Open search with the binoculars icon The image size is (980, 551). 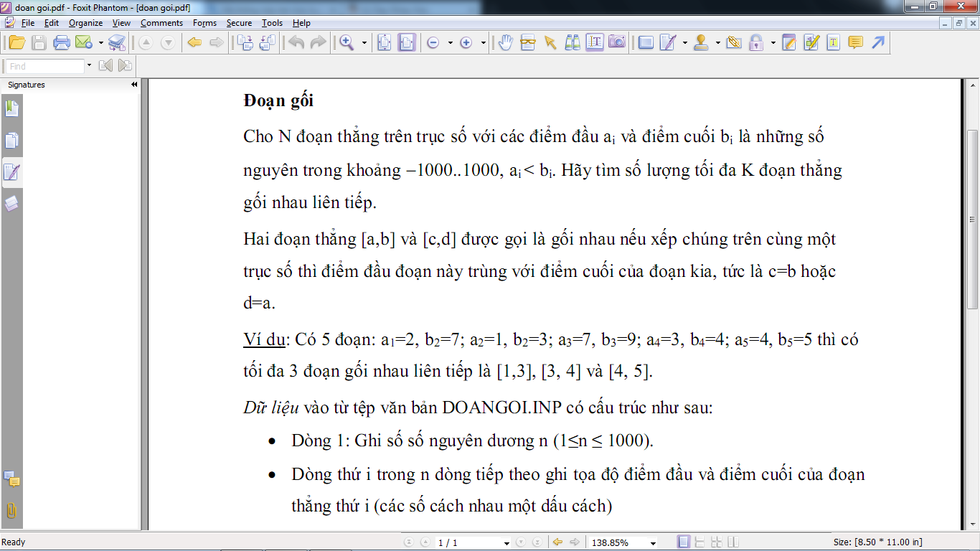click(x=573, y=43)
